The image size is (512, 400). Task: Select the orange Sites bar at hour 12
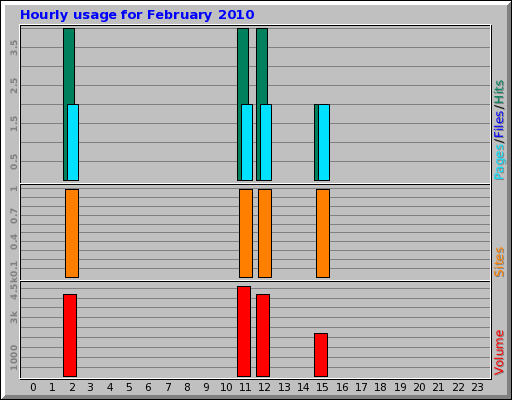click(x=265, y=233)
